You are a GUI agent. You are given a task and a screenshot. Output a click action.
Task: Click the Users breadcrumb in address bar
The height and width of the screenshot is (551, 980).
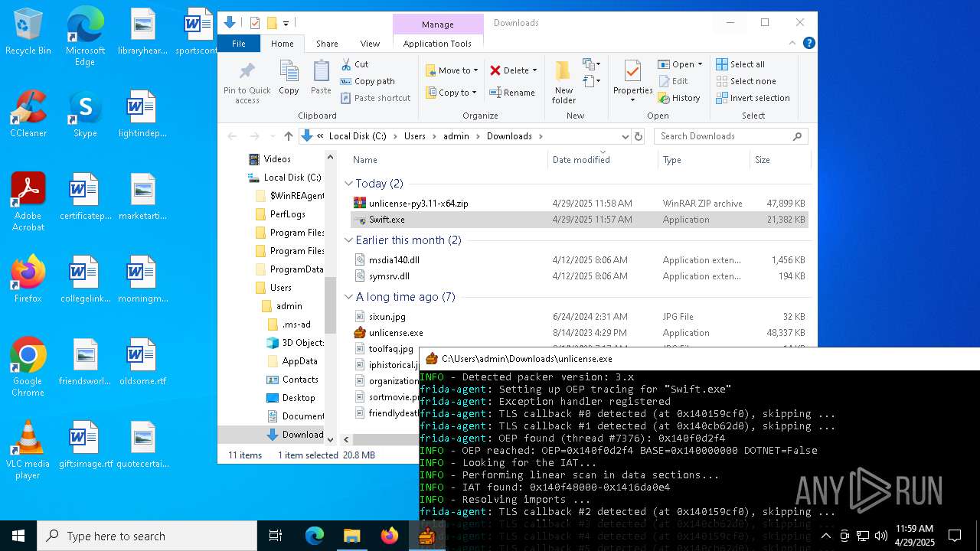(x=414, y=136)
